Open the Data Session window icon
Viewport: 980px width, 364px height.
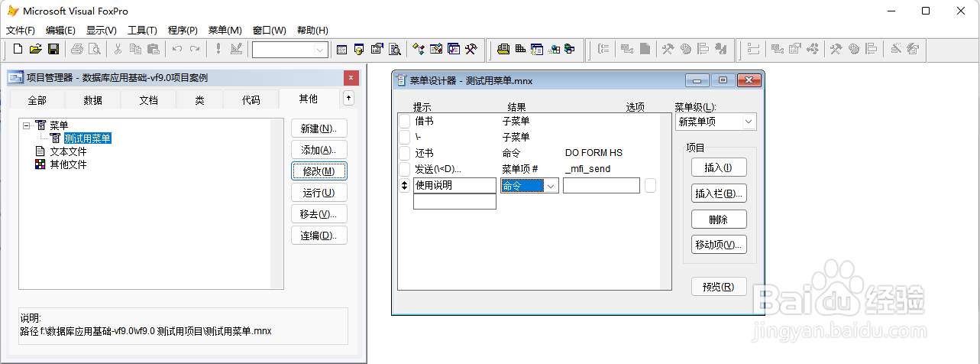coord(359,49)
